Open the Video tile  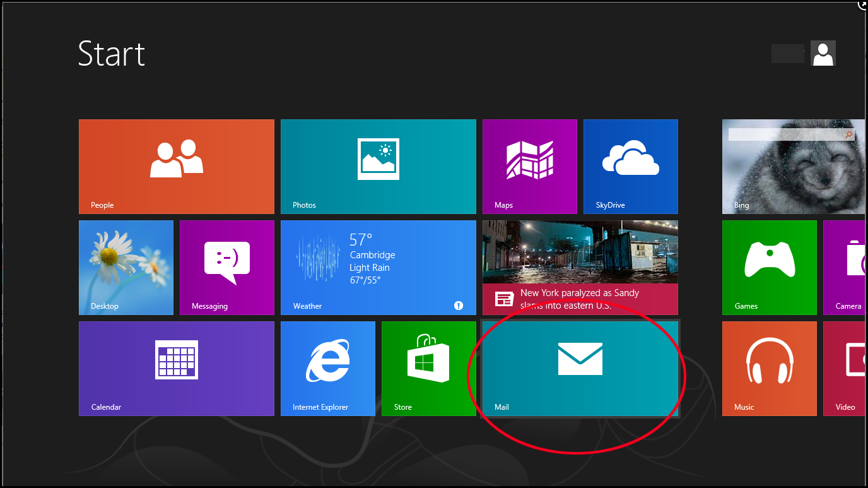click(845, 369)
